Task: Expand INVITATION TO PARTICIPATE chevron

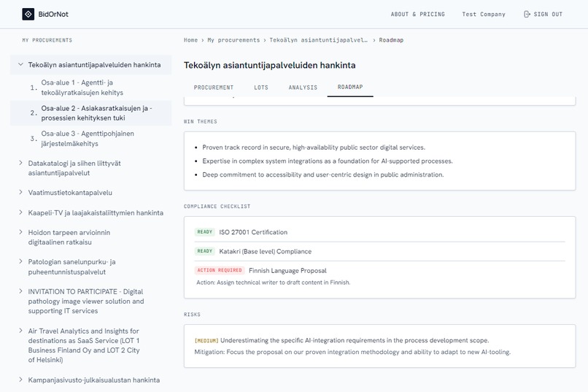Action: (20, 291)
